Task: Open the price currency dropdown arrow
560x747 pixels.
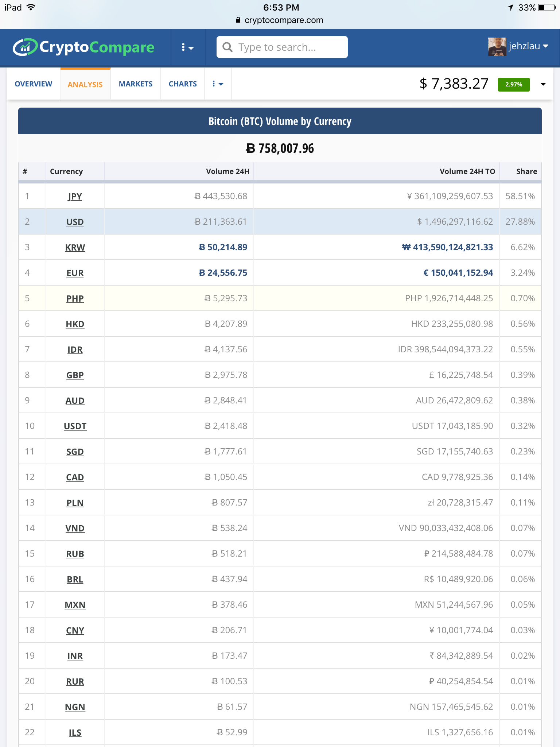Action: click(543, 84)
